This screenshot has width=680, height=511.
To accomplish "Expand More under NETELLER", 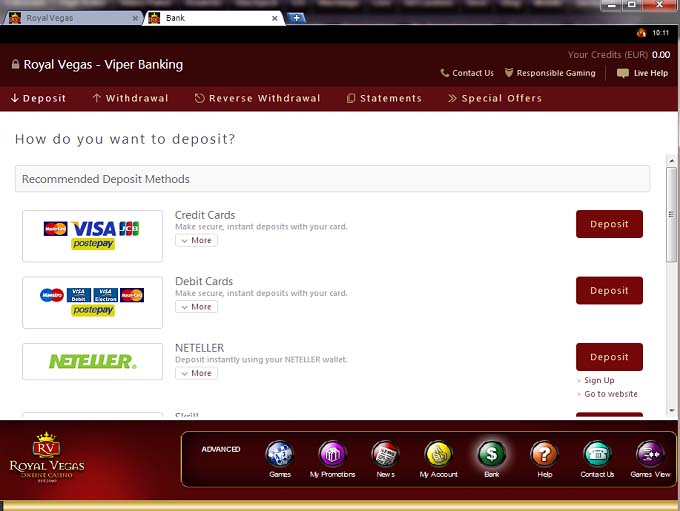I will click(x=196, y=373).
